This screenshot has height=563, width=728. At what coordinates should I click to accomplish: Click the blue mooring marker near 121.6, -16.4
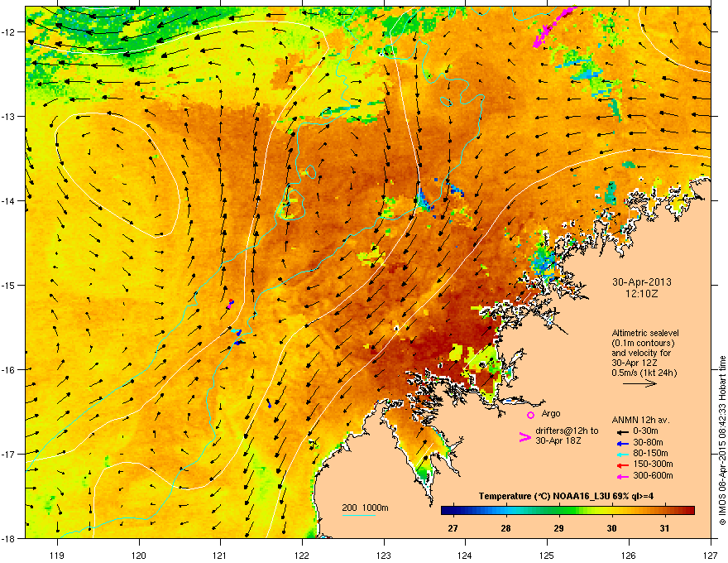coord(270,406)
